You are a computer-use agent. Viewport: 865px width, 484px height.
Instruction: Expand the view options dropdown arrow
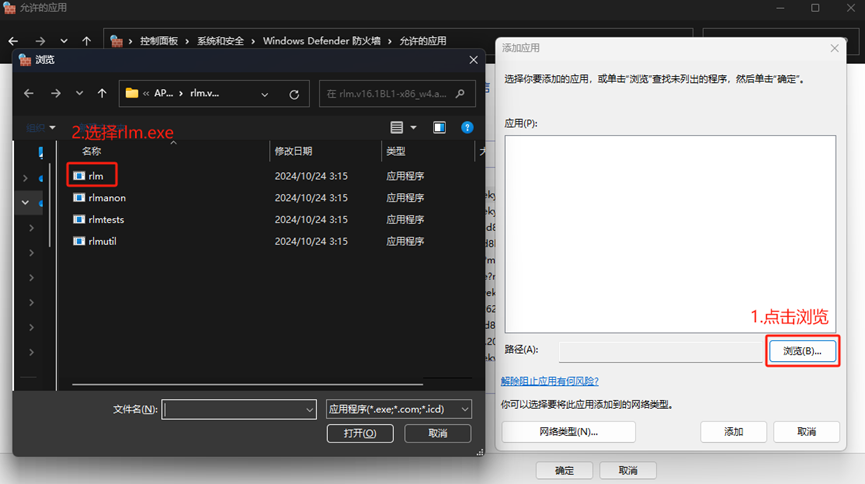pyautogui.click(x=413, y=127)
